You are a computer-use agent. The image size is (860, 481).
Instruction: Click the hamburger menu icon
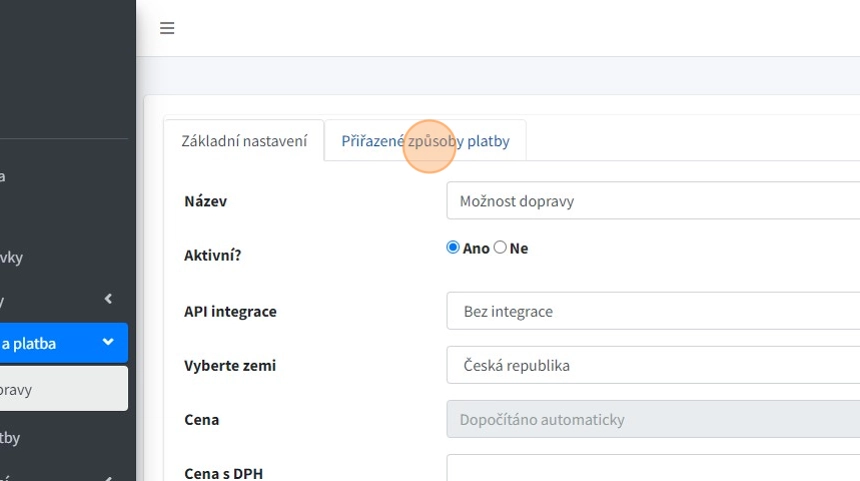[x=167, y=28]
